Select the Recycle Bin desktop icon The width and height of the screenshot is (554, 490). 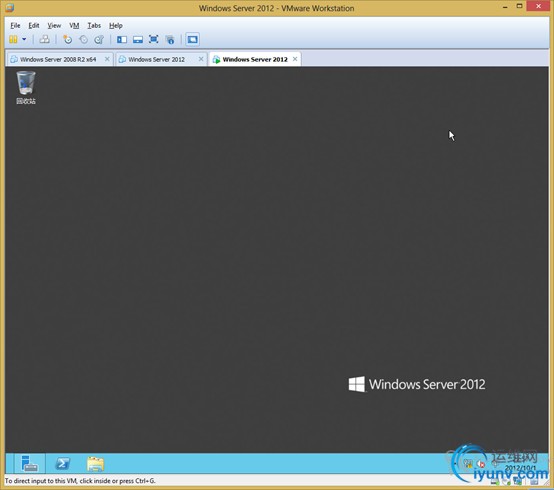(x=26, y=88)
